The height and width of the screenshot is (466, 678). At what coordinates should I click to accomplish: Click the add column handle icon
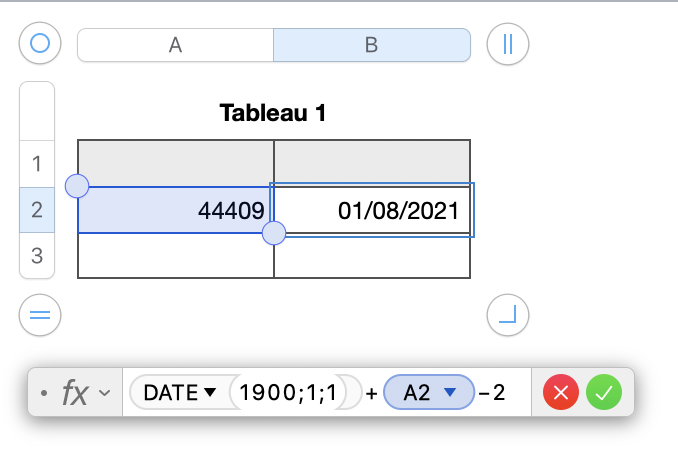pos(508,44)
